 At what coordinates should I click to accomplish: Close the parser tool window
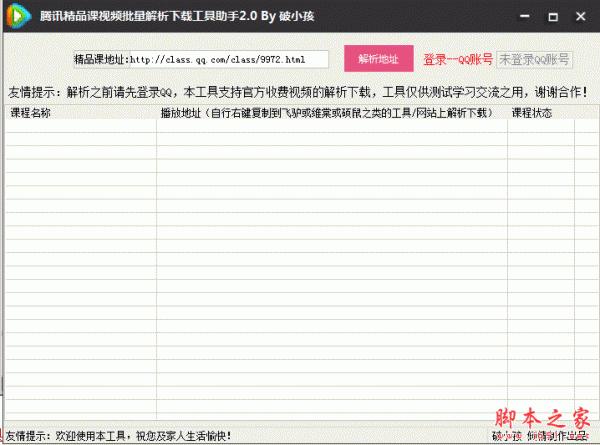pos(581,16)
